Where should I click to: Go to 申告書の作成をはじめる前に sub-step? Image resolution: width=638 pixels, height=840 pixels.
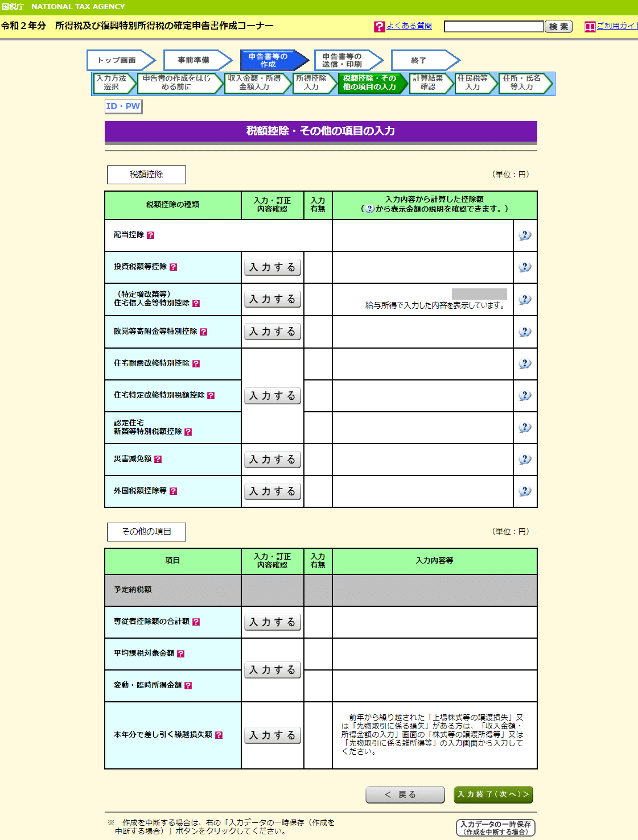[x=180, y=83]
